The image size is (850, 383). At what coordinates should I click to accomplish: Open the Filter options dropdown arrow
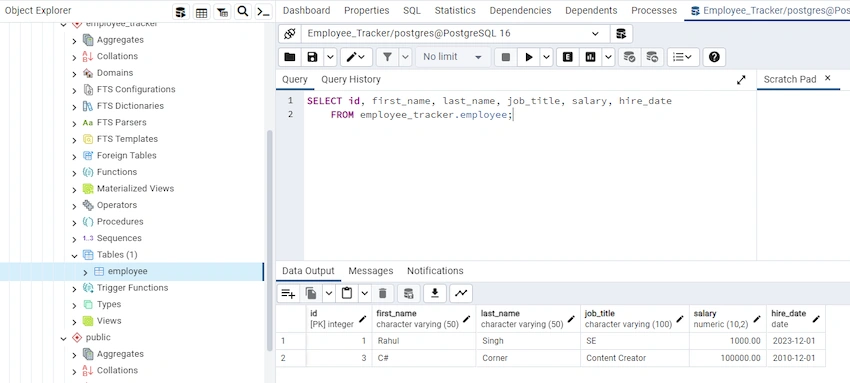405,57
